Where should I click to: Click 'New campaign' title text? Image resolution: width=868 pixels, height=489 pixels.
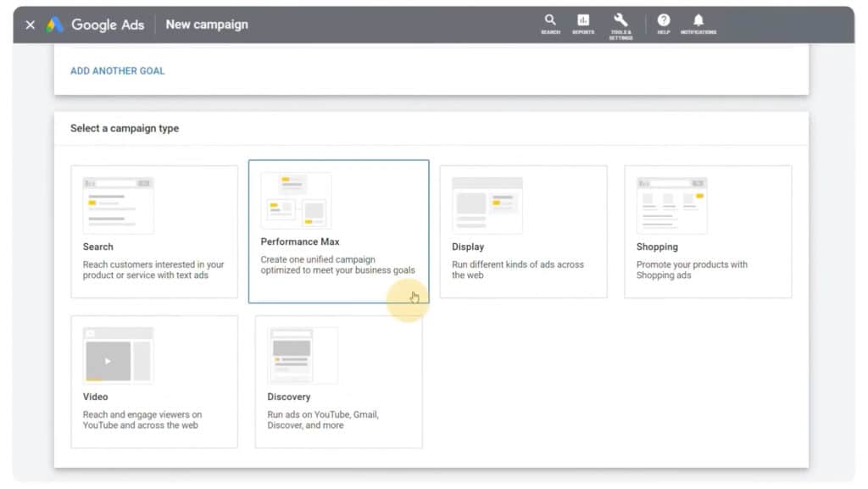click(x=207, y=25)
